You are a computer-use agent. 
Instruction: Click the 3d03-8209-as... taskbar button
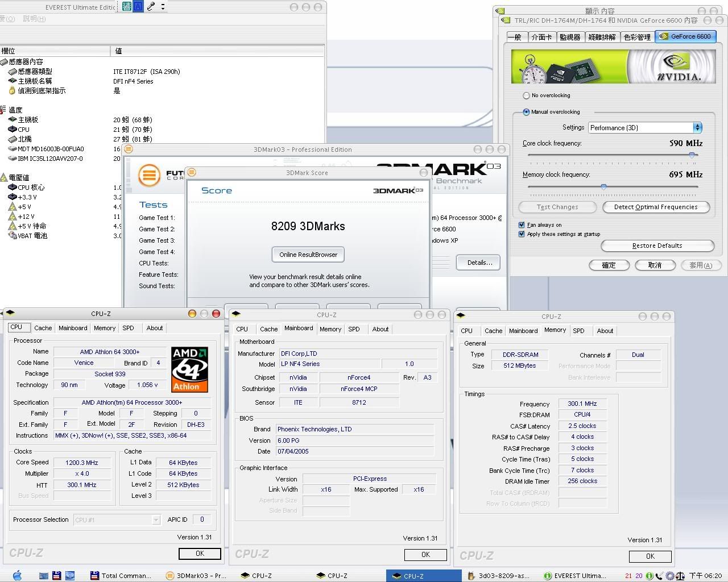click(x=498, y=576)
